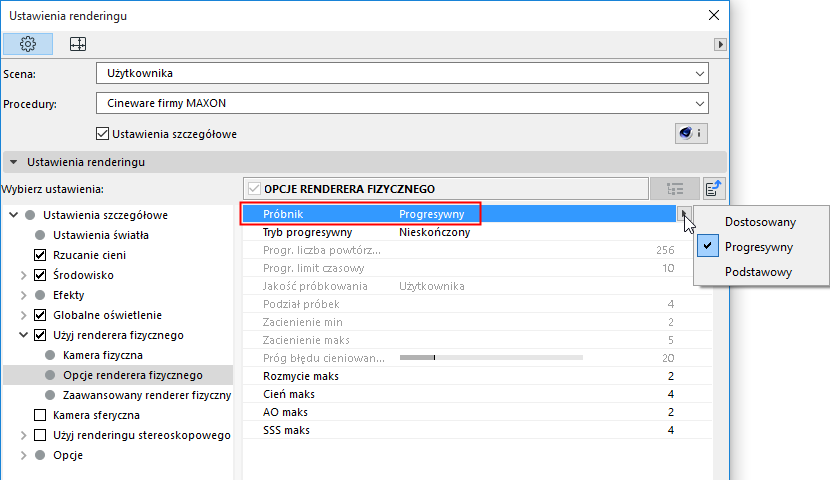Toggle Ustawienia szczegółowe checkbox
Screen dimensions: 830x480
pos(103,134)
